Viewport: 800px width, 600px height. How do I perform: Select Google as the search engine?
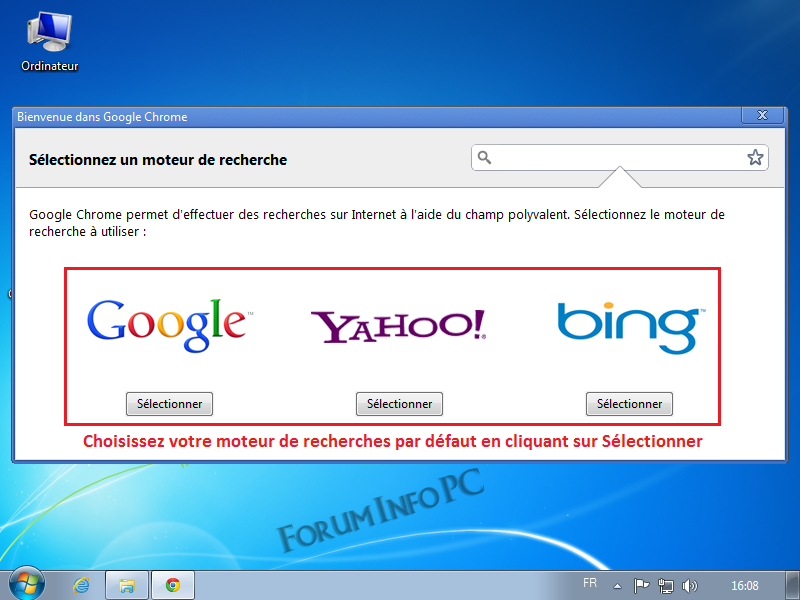tap(169, 404)
